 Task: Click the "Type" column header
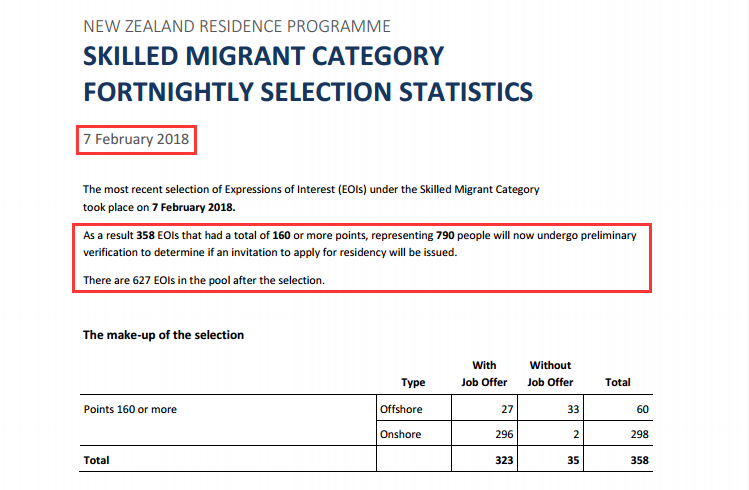point(413,382)
